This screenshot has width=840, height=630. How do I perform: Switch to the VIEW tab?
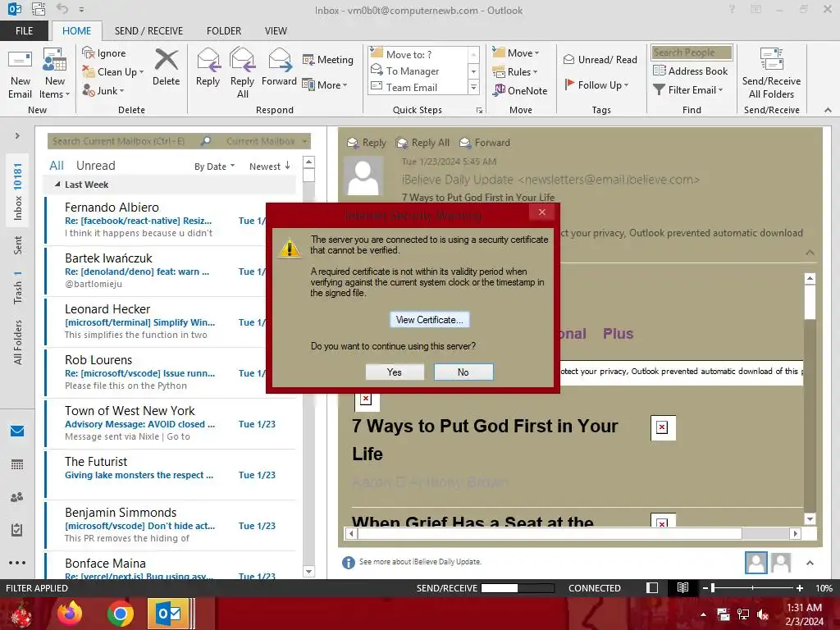tap(276, 31)
